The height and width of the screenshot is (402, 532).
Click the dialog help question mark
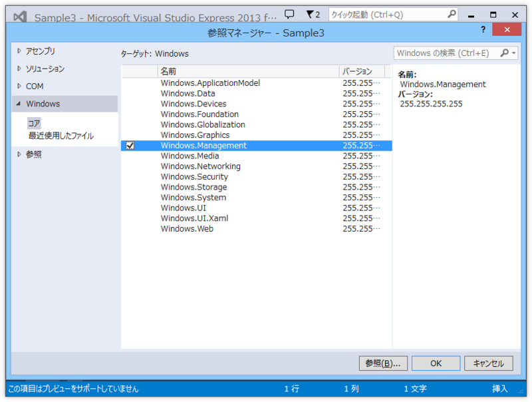[483, 29]
